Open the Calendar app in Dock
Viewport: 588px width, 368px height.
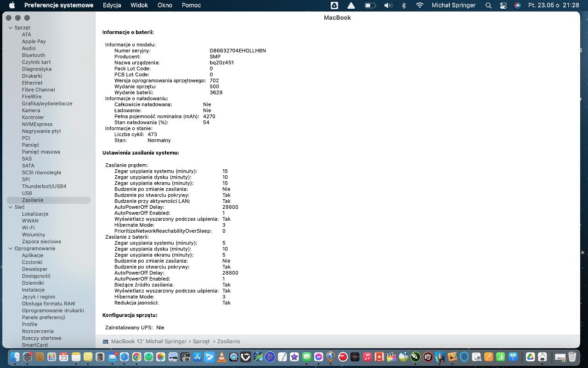[63, 357]
